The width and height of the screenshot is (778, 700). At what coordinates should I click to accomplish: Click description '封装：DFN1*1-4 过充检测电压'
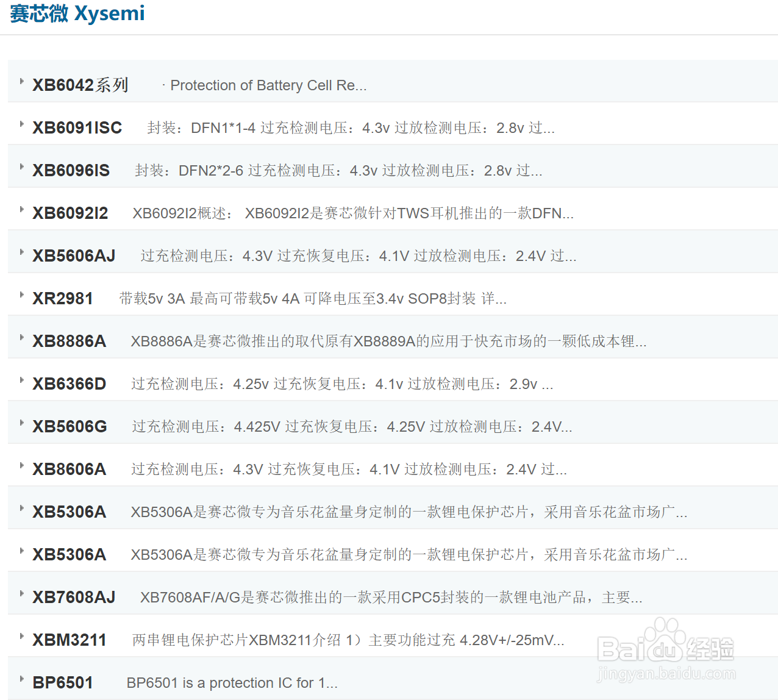point(351,127)
